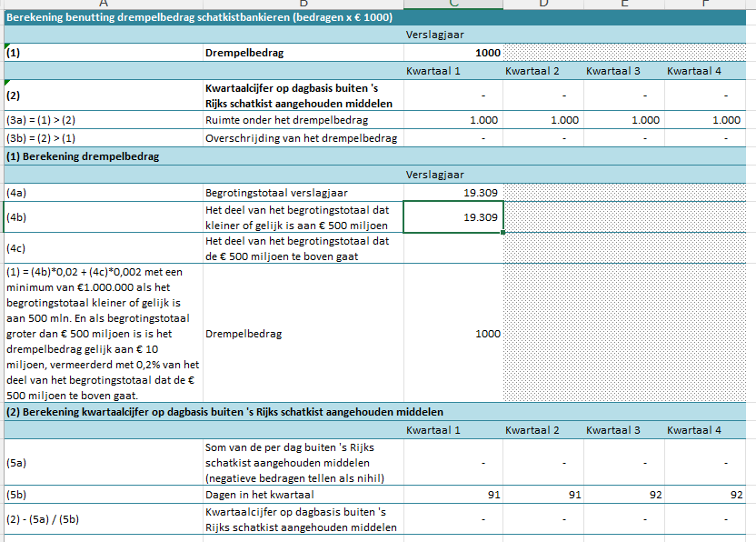Click the 92 days value for Kwartaal 3
This screenshot has width=756, height=542.
click(624, 495)
